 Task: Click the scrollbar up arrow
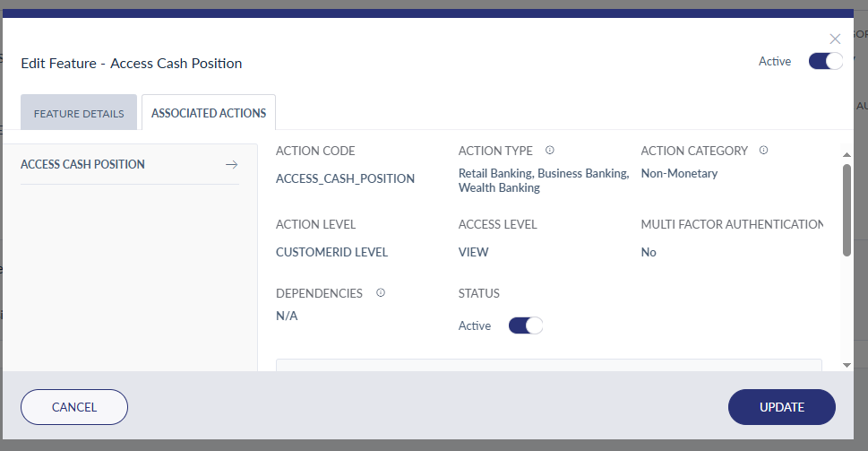point(847,154)
